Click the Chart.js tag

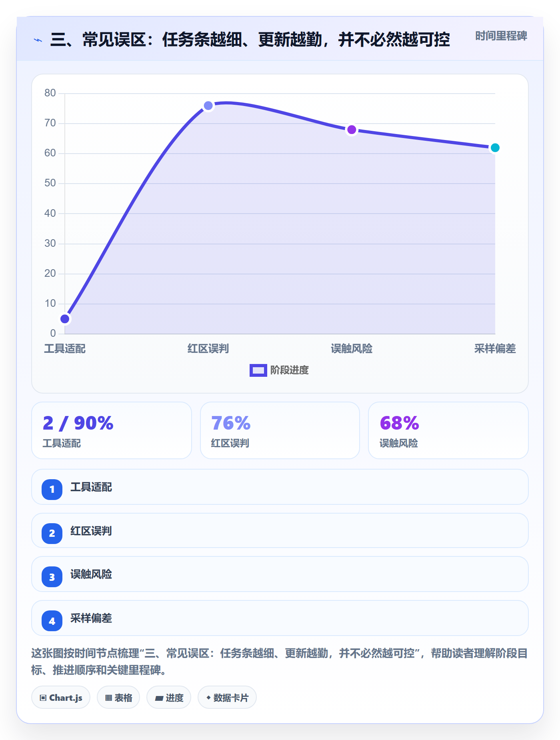(61, 698)
